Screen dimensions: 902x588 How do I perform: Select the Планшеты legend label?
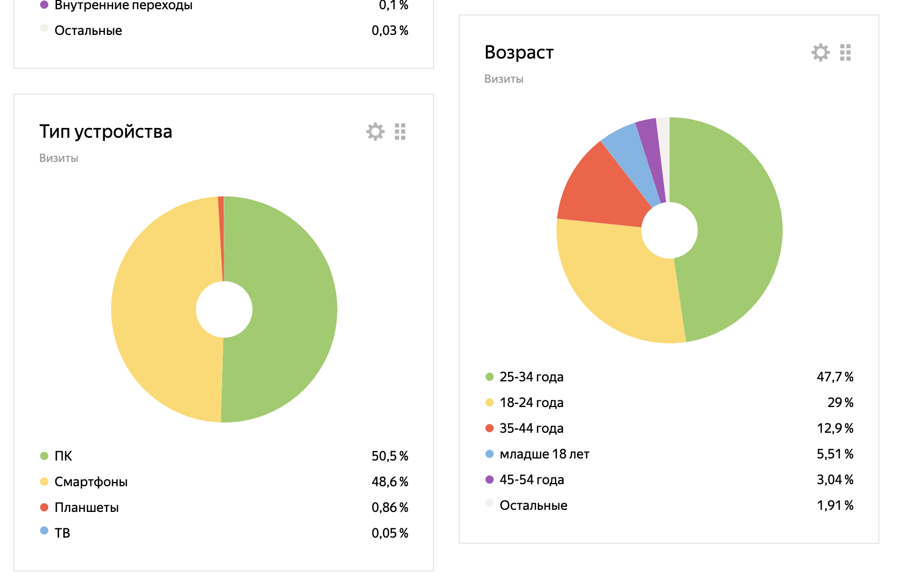(x=86, y=507)
